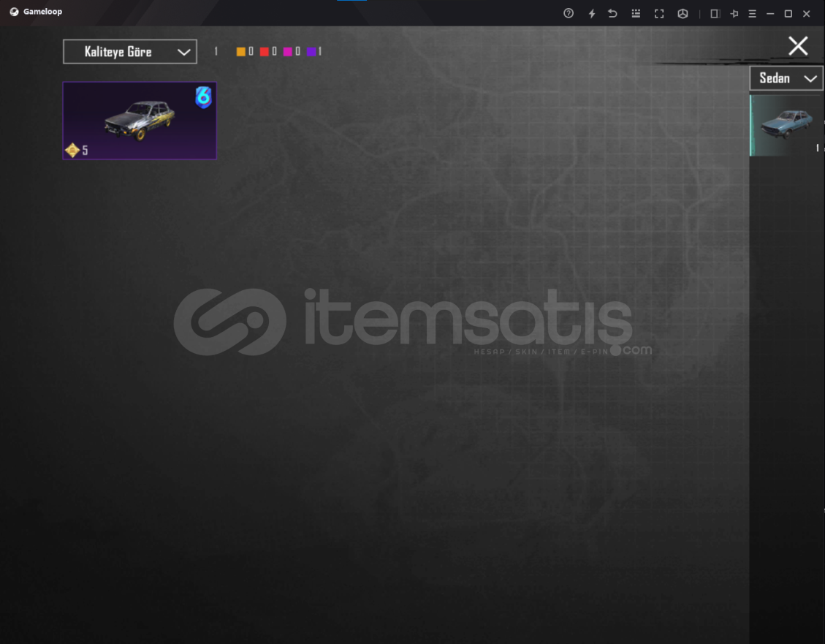This screenshot has width=825, height=644.
Task: Open the Gameloop hamburger menu
Action: [753, 14]
